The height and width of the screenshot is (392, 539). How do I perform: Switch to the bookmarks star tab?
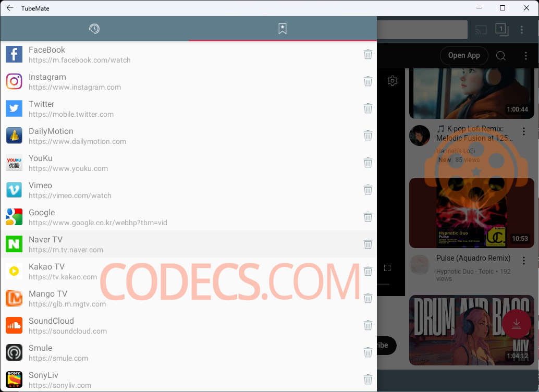283,29
